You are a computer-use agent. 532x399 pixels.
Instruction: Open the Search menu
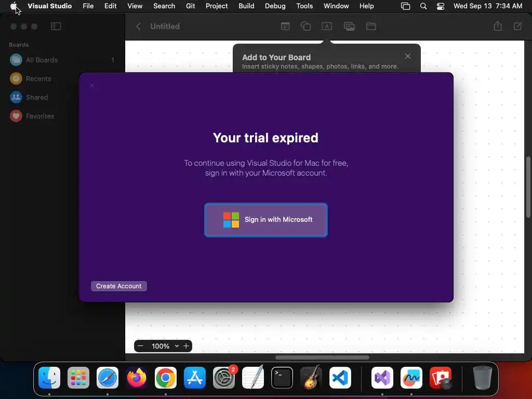[x=164, y=6]
